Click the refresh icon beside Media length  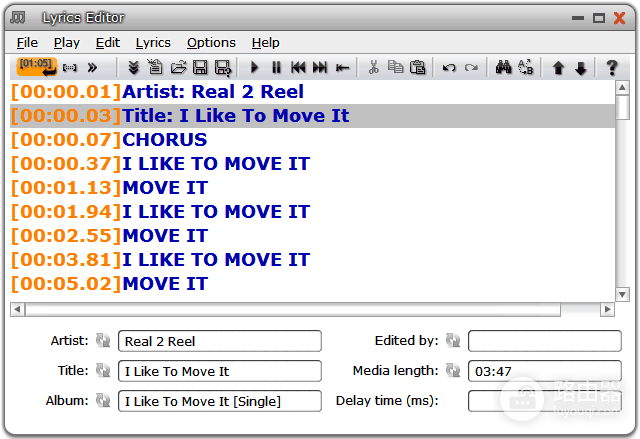click(x=453, y=370)
